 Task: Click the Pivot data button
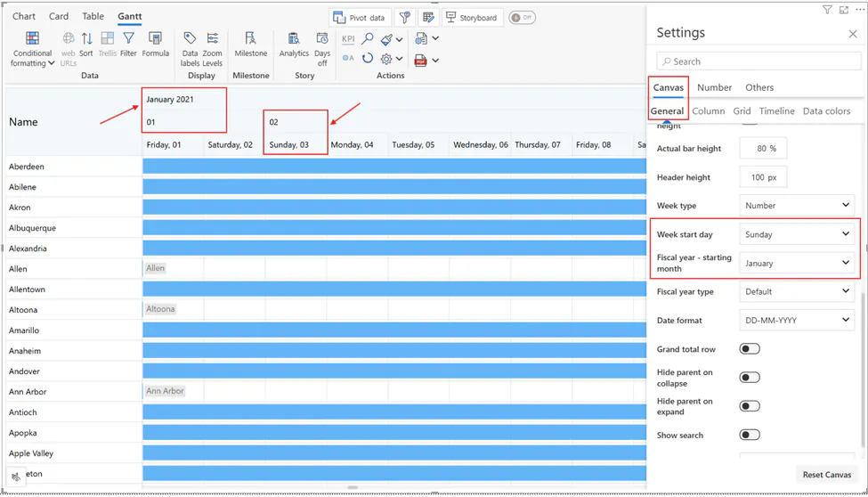[x=360, y=18]
